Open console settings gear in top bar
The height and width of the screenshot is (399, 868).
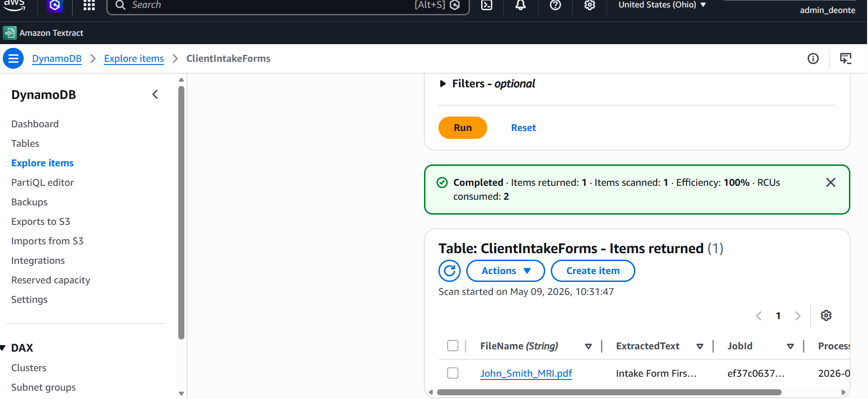point(590,5)
